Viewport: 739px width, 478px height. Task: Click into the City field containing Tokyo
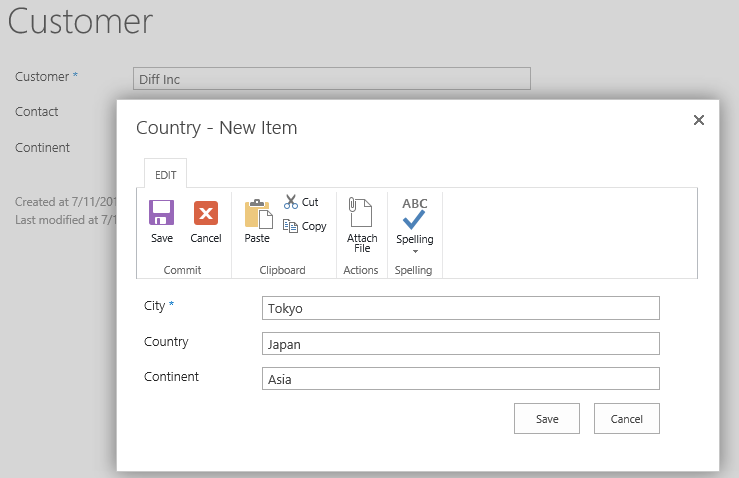460,308
